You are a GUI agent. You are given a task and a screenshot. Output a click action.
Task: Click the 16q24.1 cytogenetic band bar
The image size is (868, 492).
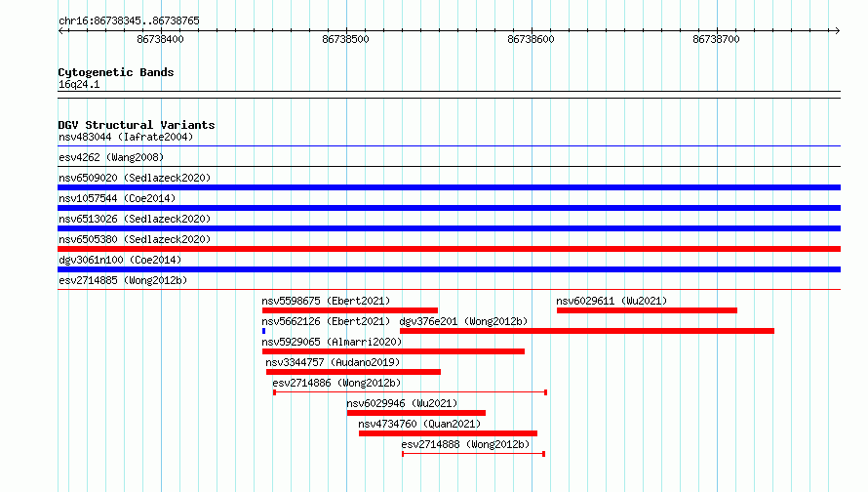click(449, 95)
